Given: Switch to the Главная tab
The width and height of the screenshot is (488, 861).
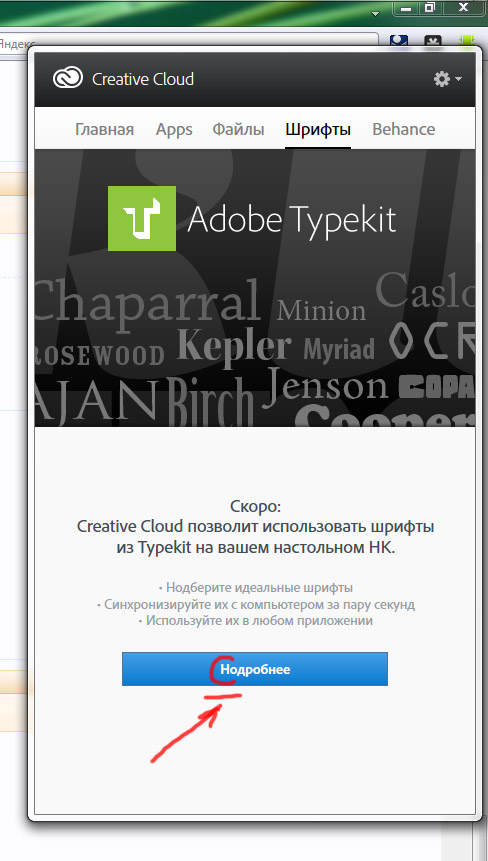Looking at the screenshot, I should tap(104, 130).
